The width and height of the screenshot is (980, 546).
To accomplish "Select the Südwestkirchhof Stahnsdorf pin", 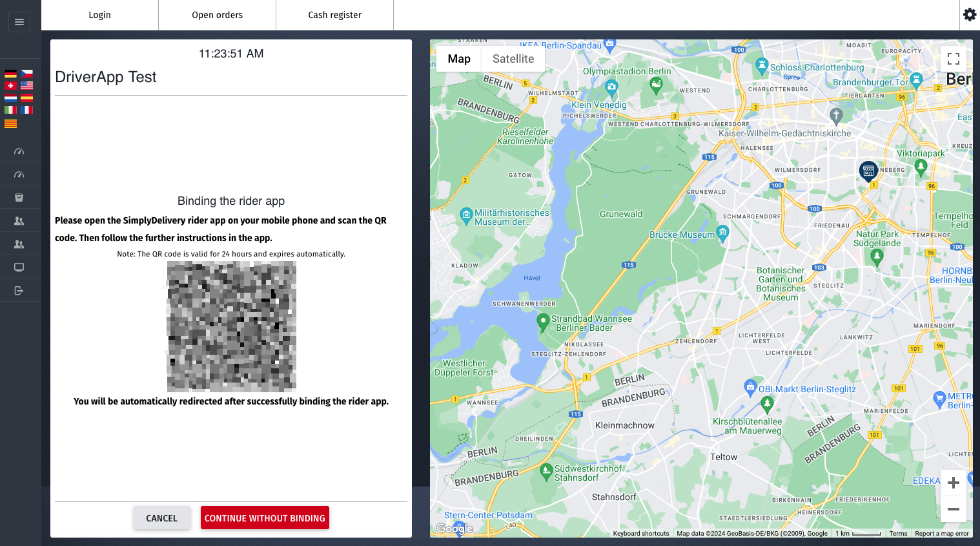I will 546,471.
